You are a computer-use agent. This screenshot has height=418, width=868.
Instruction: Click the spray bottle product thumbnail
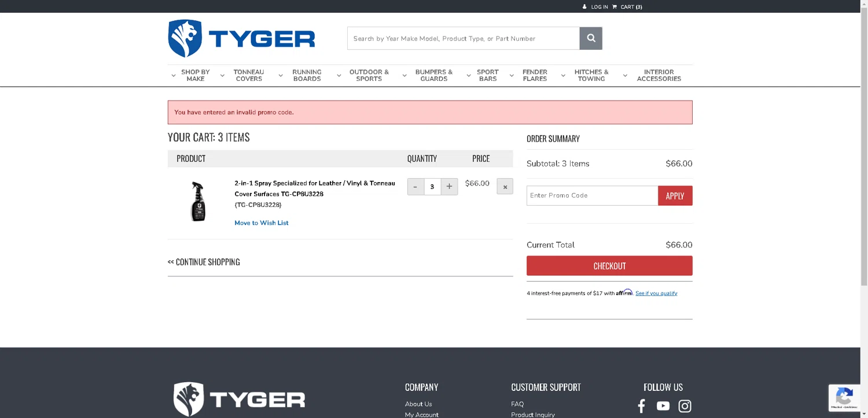point(198,201)
